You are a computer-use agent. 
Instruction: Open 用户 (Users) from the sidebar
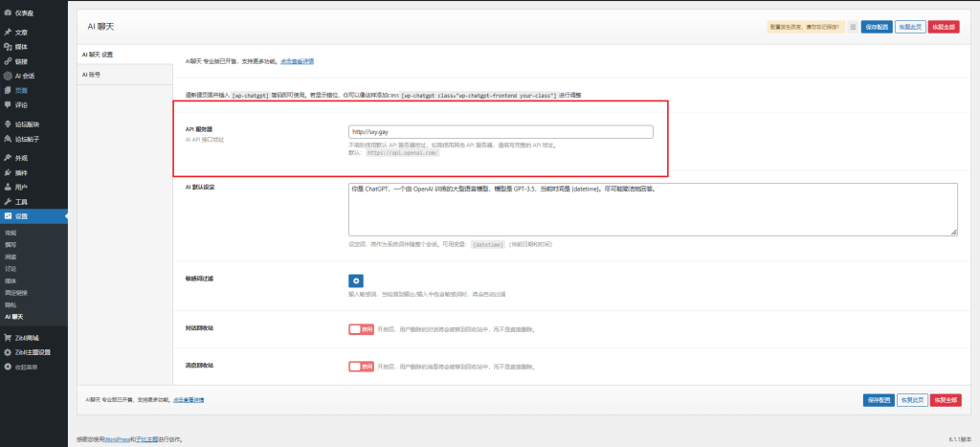tap(21, 187)
